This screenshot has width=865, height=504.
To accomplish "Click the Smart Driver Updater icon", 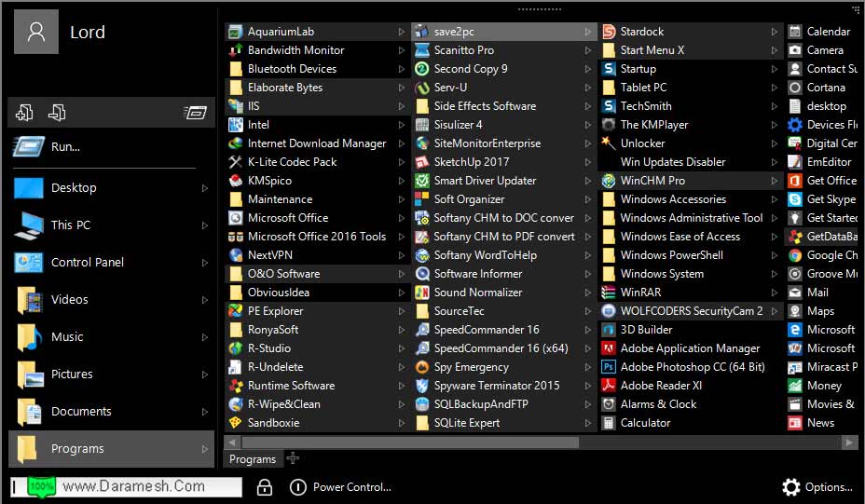I will (422, 181).
